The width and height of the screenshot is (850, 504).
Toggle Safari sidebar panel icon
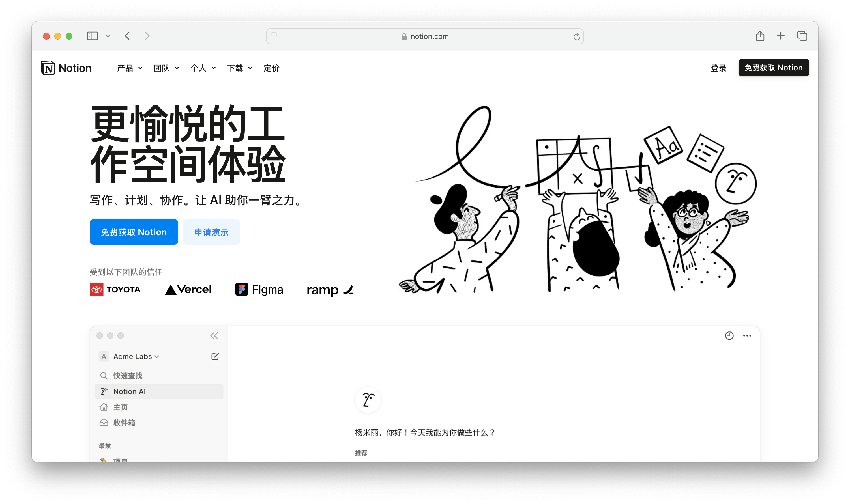[93, 36]
